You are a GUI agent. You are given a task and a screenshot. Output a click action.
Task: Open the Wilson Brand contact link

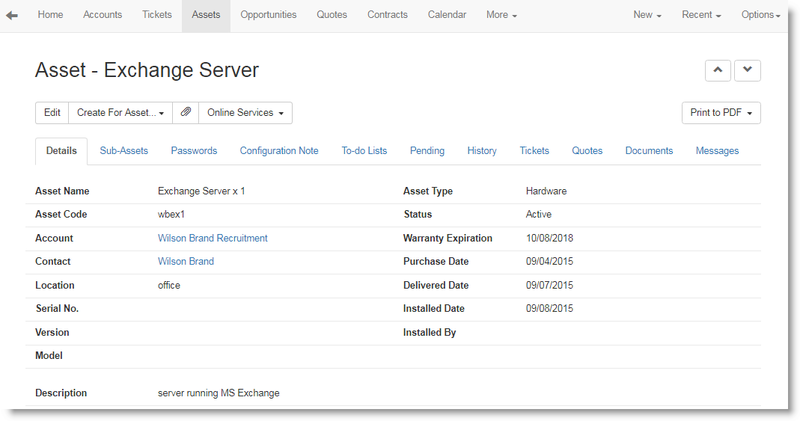tap(186, 261)
